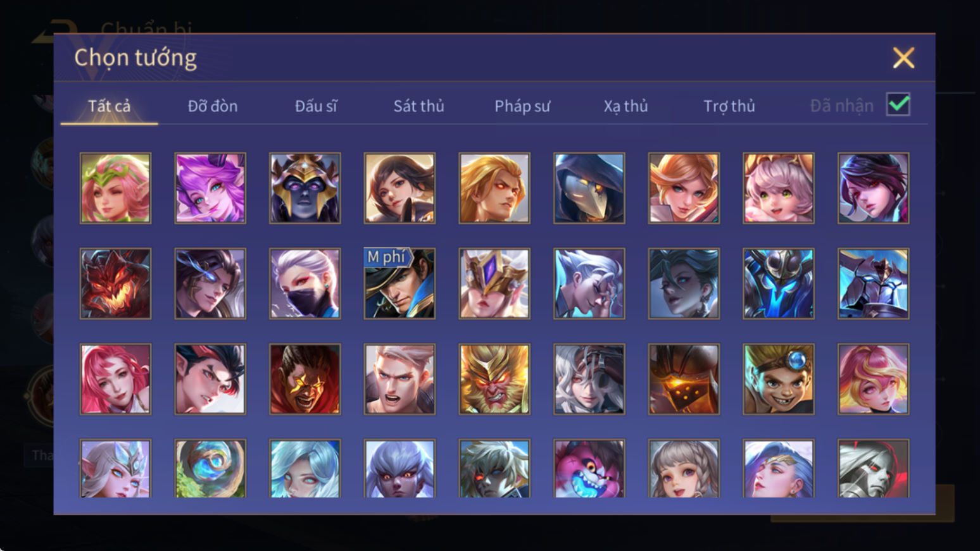980x551 pixels.
Task: Pick the flower-crowned pink-haired elf hero
Action: pyautogui.click(x=115, y=188)
